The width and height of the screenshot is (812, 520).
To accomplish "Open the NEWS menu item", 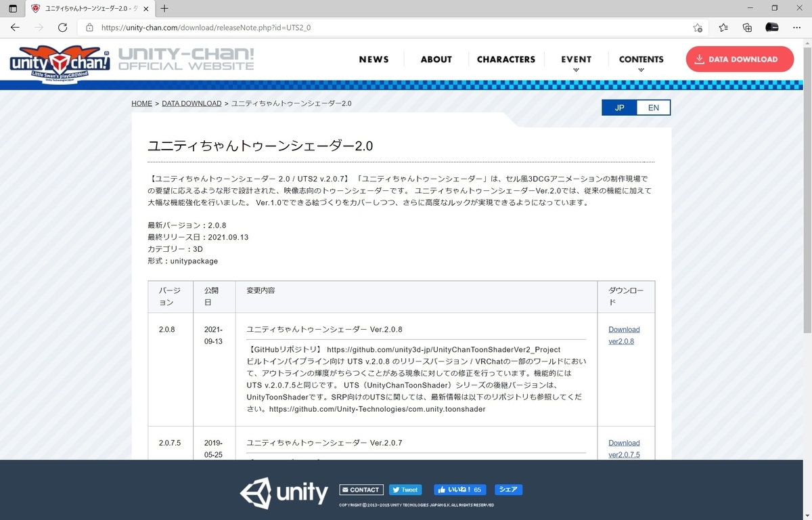I will point(374,60).
